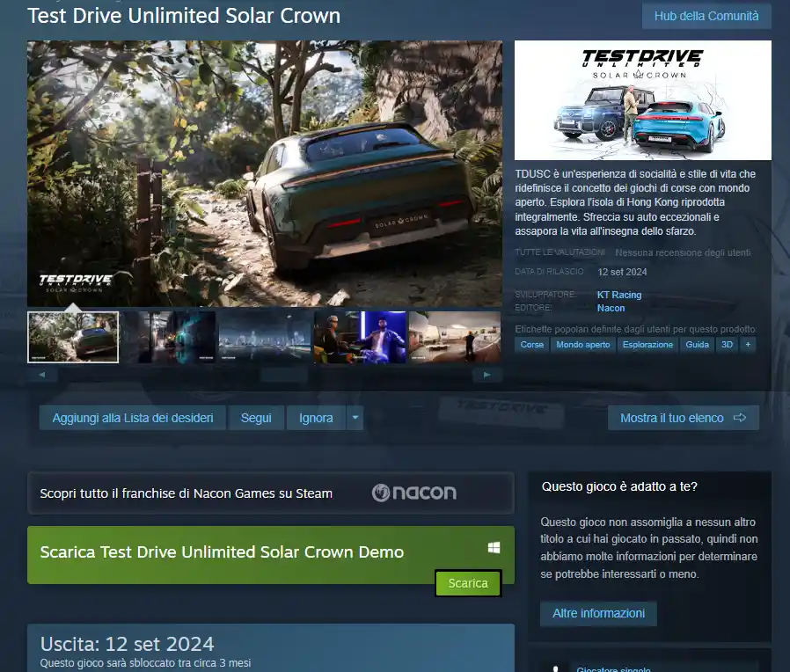Viewport: 790px width, 672px height.
Task: Click the thumbnail strip scrollbar handle
Action: [284, 375]
